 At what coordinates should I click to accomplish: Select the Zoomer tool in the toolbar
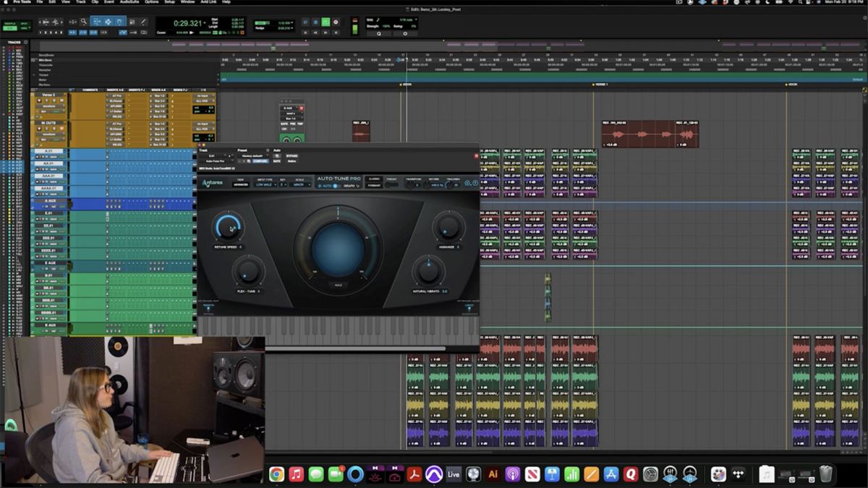click(x=82, y=22)
